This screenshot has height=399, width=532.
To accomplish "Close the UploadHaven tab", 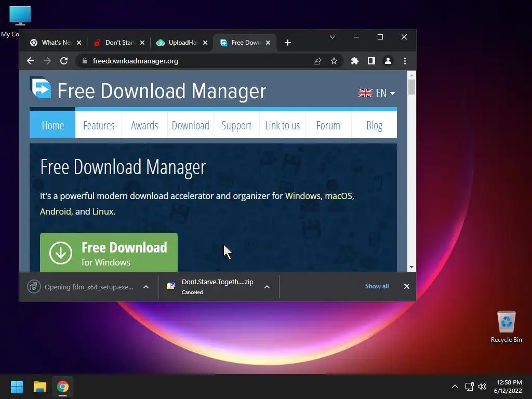I will pyautogui.click(x=205, y=43).
